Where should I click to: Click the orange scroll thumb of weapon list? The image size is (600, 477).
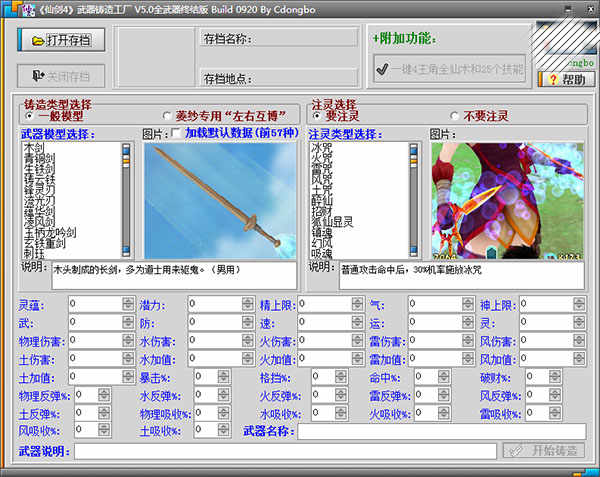click(126, 161)
